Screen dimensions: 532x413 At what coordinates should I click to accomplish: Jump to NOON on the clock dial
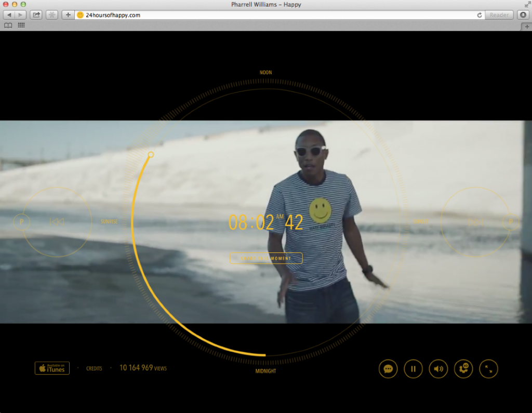click(265, 73)
